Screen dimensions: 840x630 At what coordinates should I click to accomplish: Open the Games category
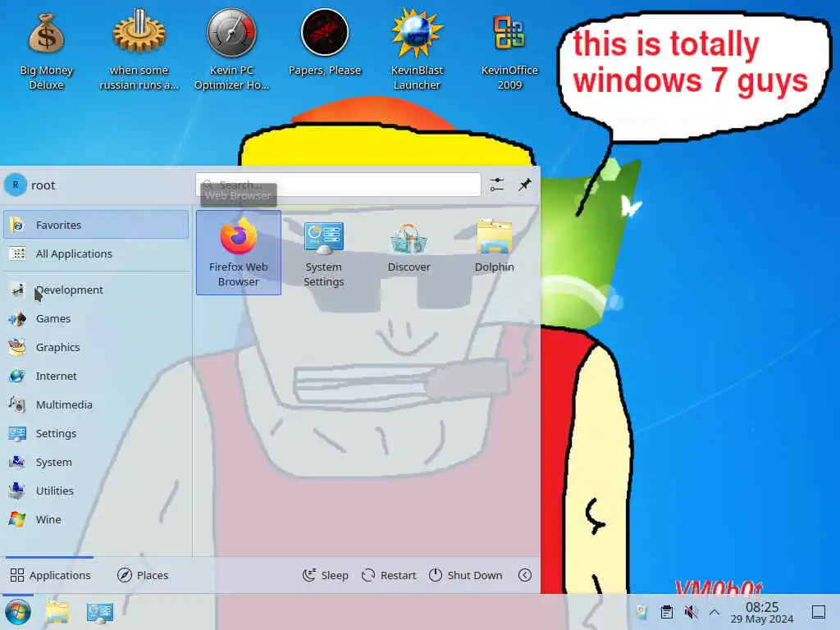96,319
